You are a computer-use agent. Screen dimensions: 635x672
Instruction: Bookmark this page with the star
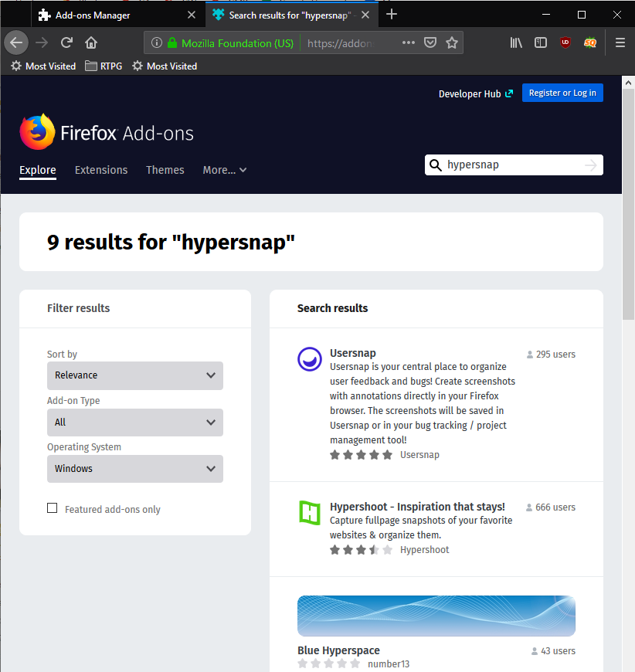[x=452, y=42]
